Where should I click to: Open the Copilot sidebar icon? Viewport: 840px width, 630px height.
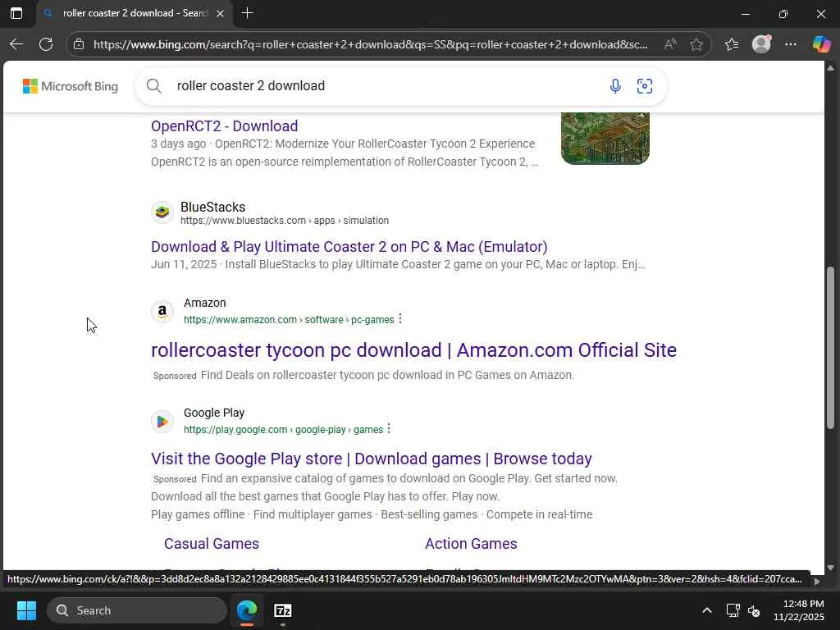coord(821,44)
